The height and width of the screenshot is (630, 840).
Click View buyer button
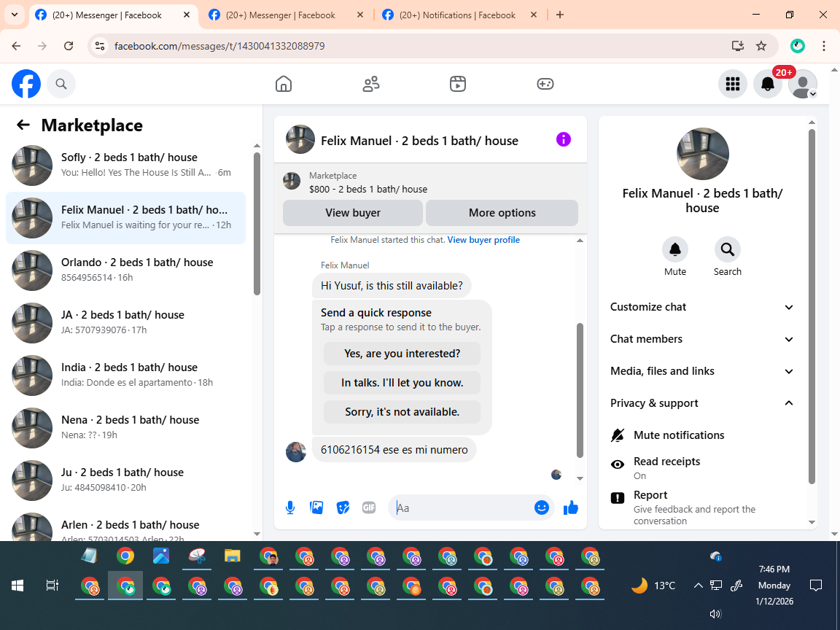(x=352, y=213)
